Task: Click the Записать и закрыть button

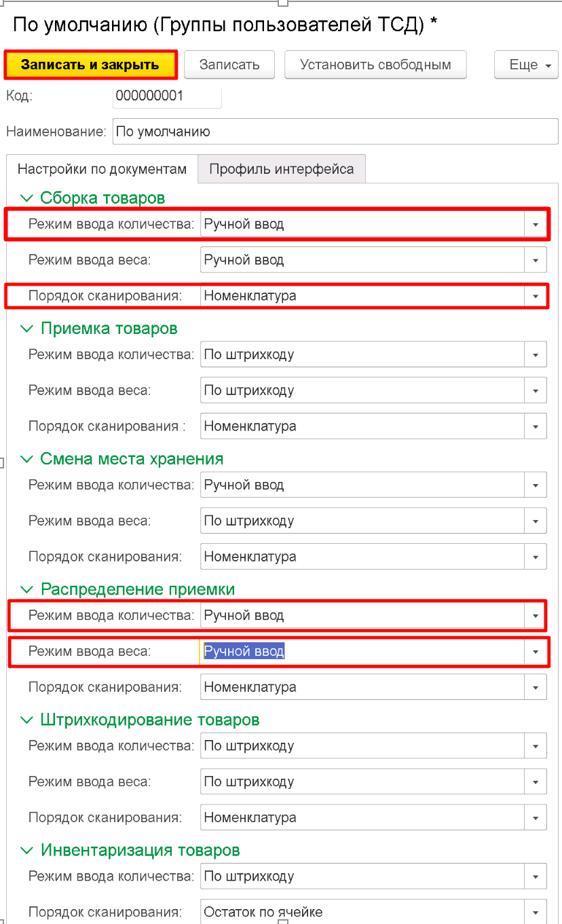Action: coord(90,65)
